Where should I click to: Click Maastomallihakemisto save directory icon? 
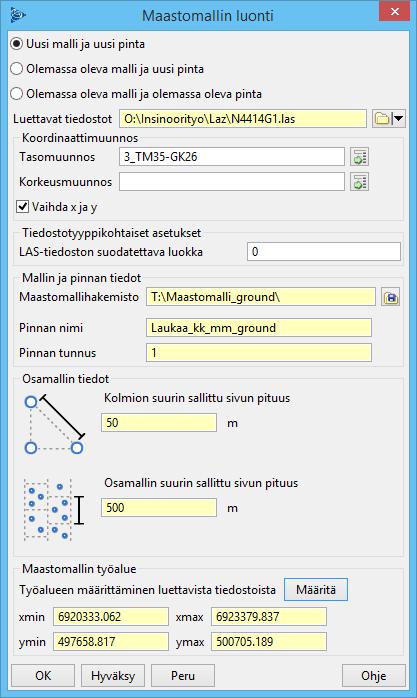click(x=390, y=297)
